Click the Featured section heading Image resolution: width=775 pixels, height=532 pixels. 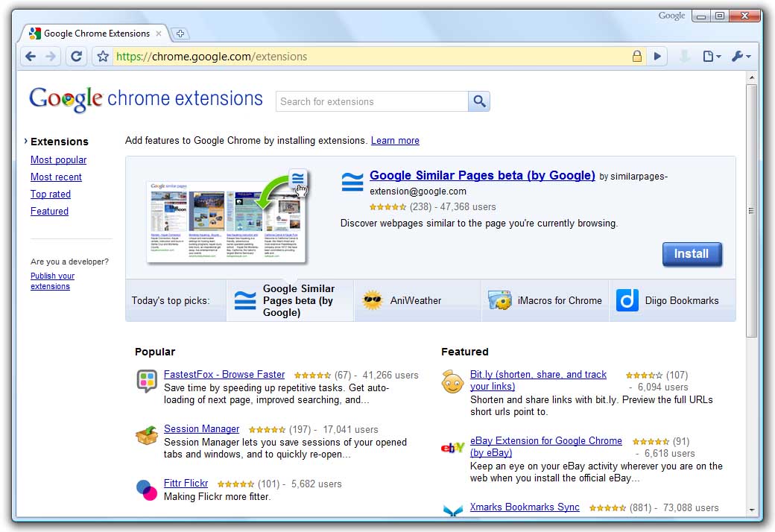pos(464,352)
